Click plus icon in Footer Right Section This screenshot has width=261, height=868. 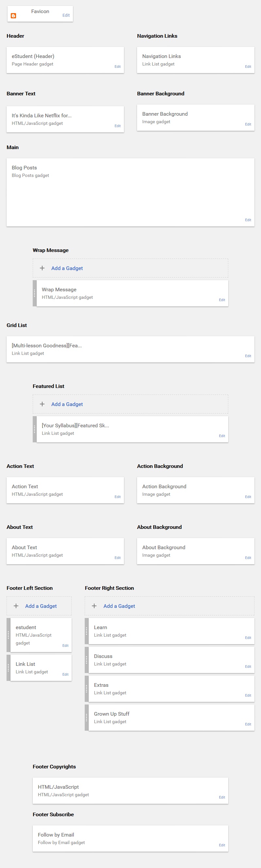[x=94, y=606]
